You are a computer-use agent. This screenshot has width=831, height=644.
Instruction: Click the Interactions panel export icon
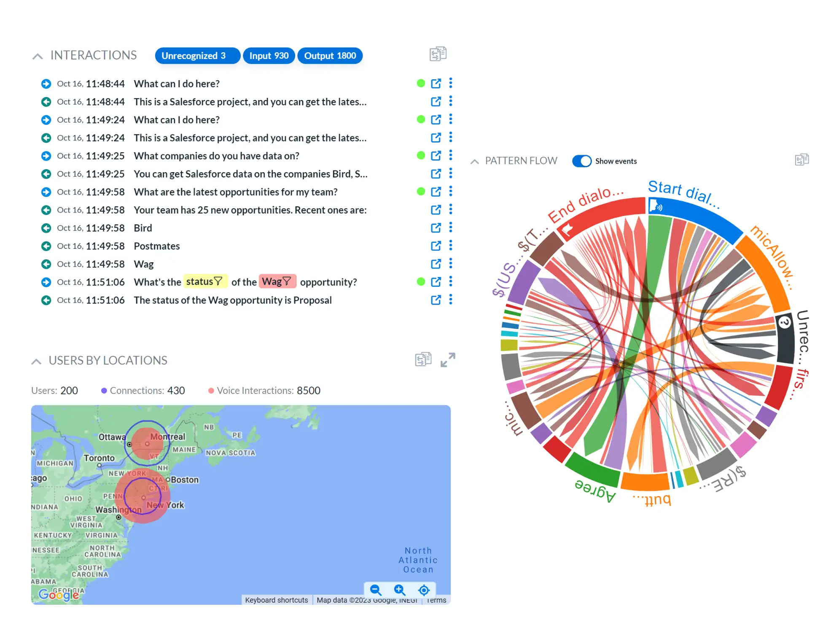click(438, 54)
